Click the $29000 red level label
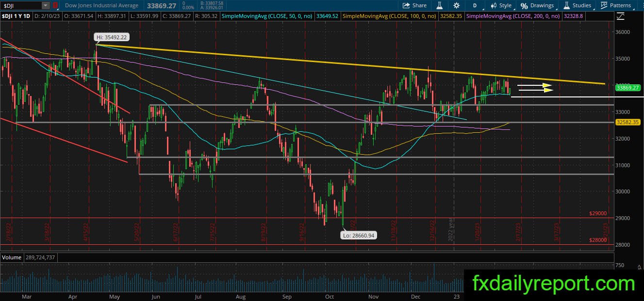Viewport: 644px width, 301px height. (x=598, y=213)
